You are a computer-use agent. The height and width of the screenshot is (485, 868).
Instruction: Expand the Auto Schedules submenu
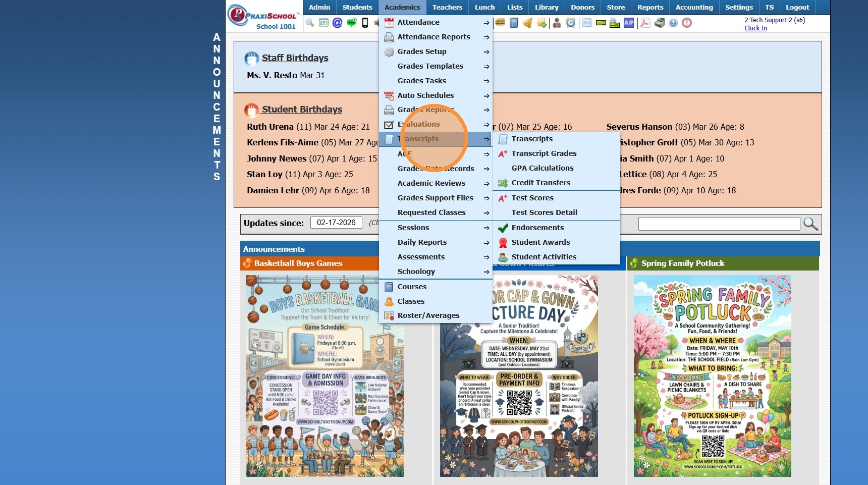[436, 95]
